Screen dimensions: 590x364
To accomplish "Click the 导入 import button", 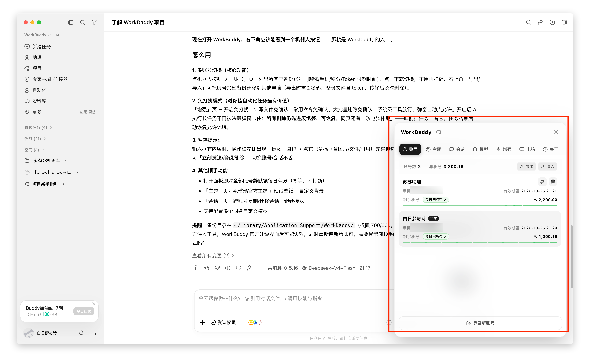I will pos(547,167).
